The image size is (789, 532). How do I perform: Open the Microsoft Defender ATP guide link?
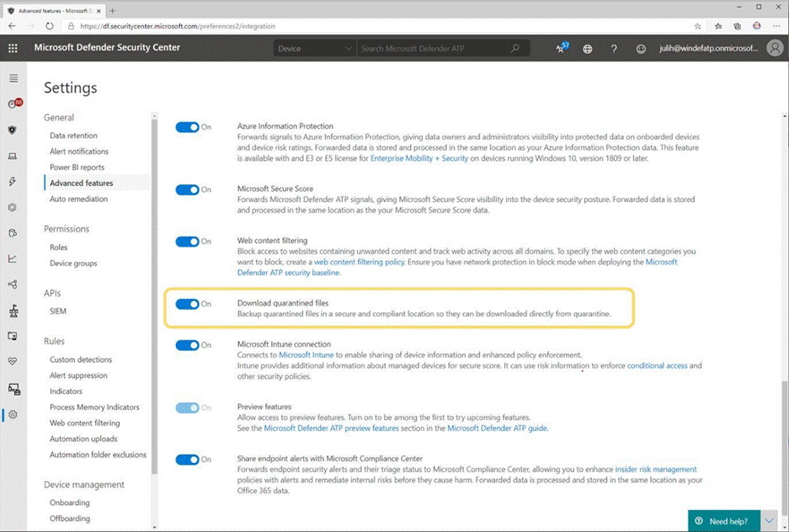pyautogui.click(x=497, y=428)
